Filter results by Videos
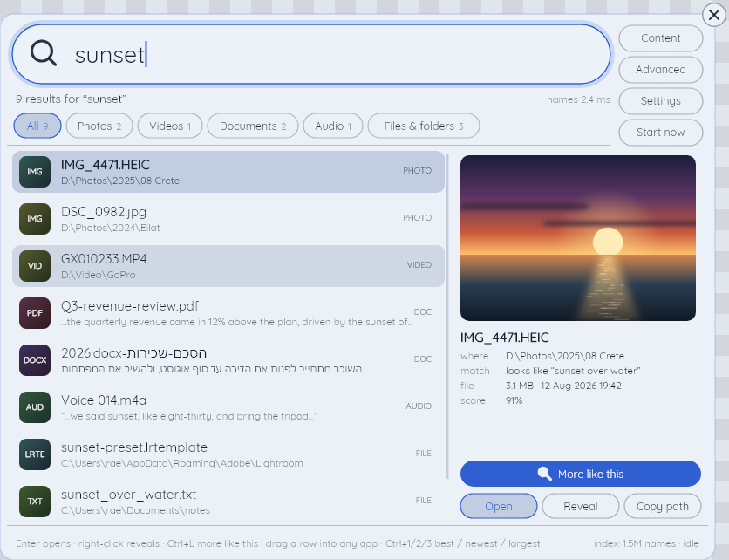This screenshot has height=560, width=729. pyautogui.click(x=170, y=126)
